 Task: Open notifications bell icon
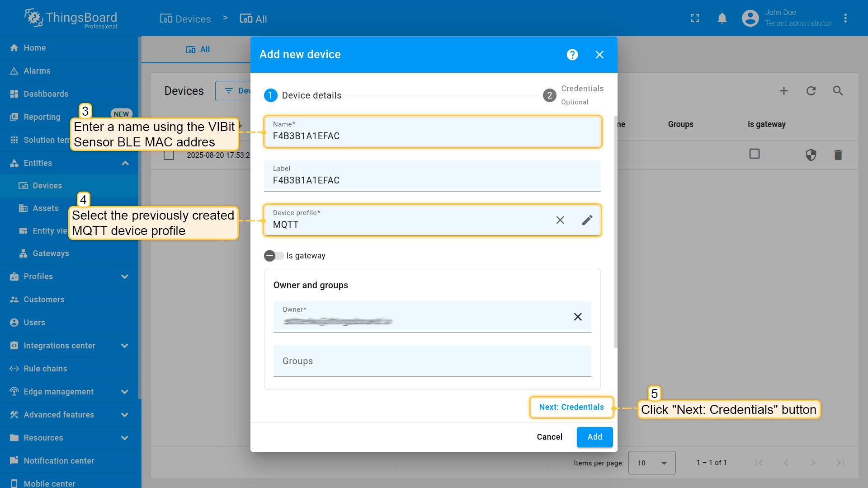pos(722,19)
